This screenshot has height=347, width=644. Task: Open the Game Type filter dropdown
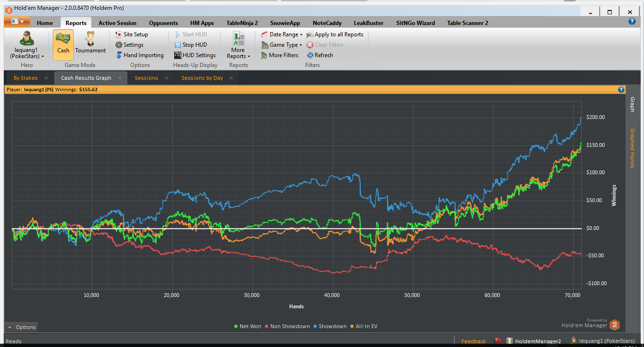[282, 45]
